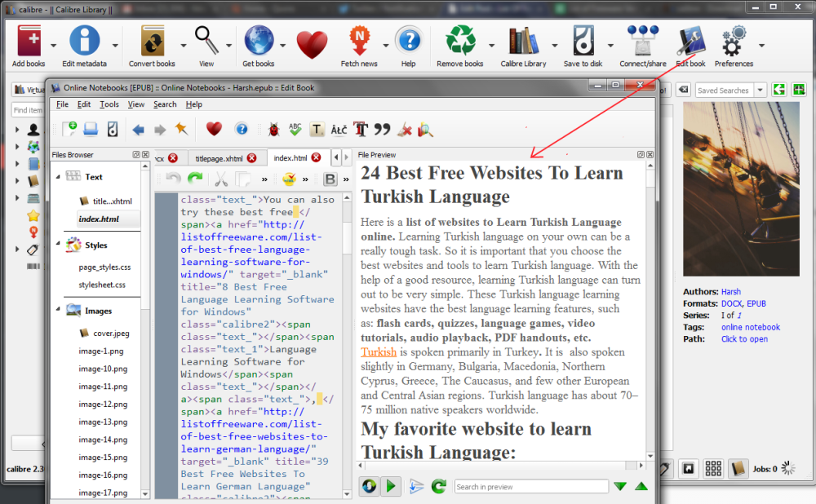
Task: Open the DOCX format link
Action: [731, 303]
